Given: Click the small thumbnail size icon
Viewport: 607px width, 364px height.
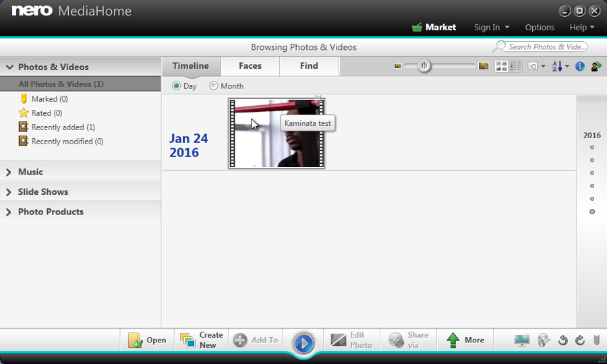Looking at the screenshot, I should (x=397, y=66).
